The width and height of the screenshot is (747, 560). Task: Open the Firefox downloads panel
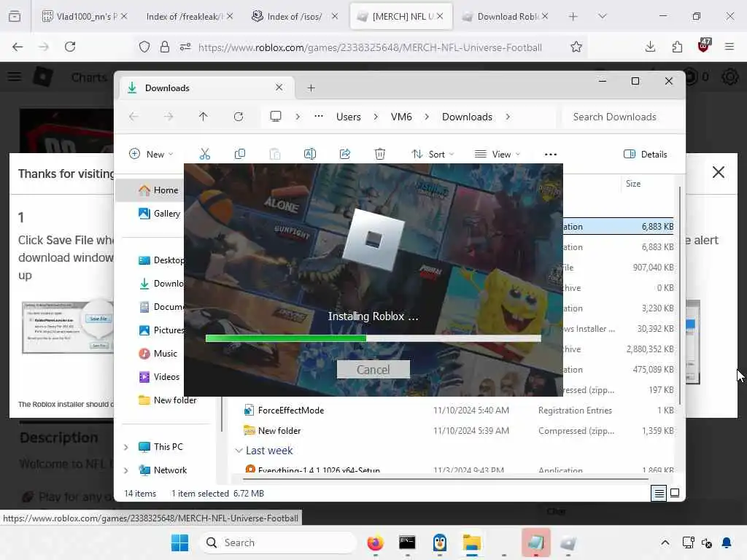point(650,47)
